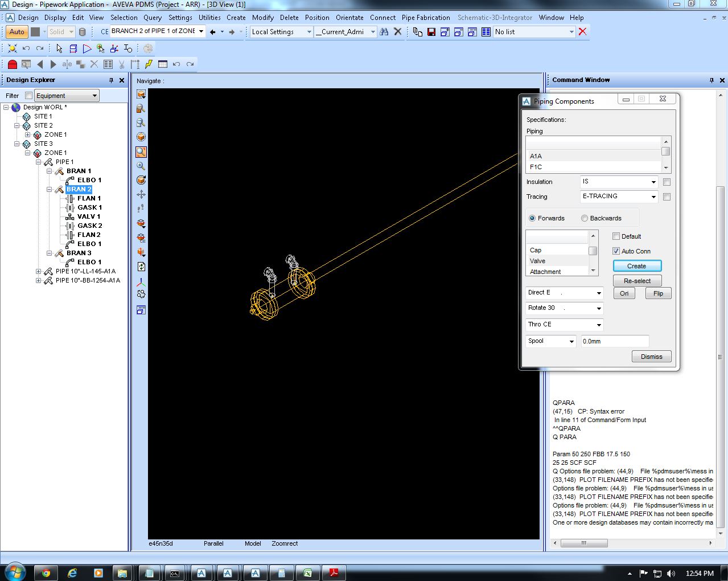
Task: Tick the Default checkbox
Action: [x=616, y=236]
